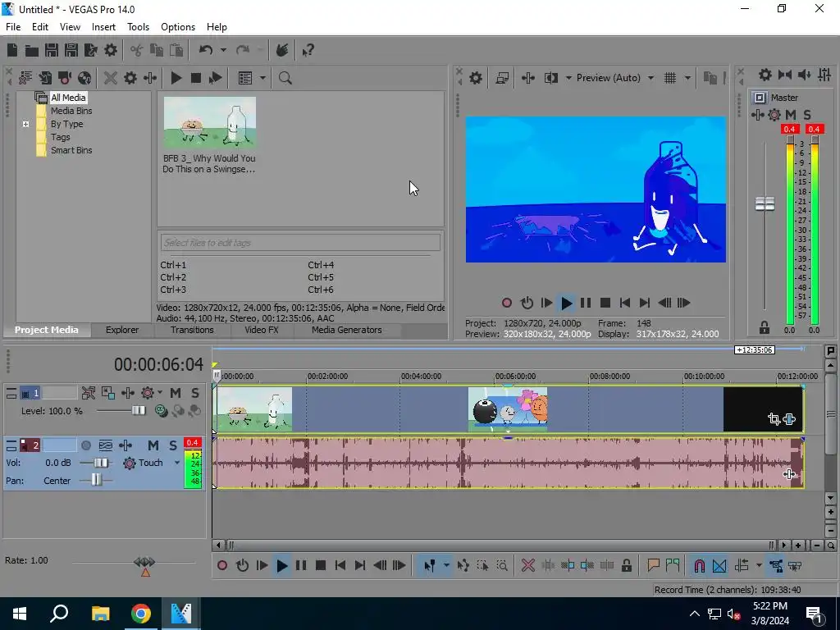Switch to the Transitions tab
Screen dimensions: 840x630
coord(192,330)
